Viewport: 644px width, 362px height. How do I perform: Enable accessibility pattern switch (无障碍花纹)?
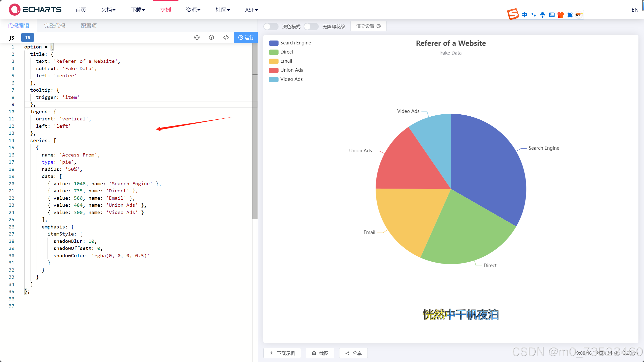coord(311,26)
